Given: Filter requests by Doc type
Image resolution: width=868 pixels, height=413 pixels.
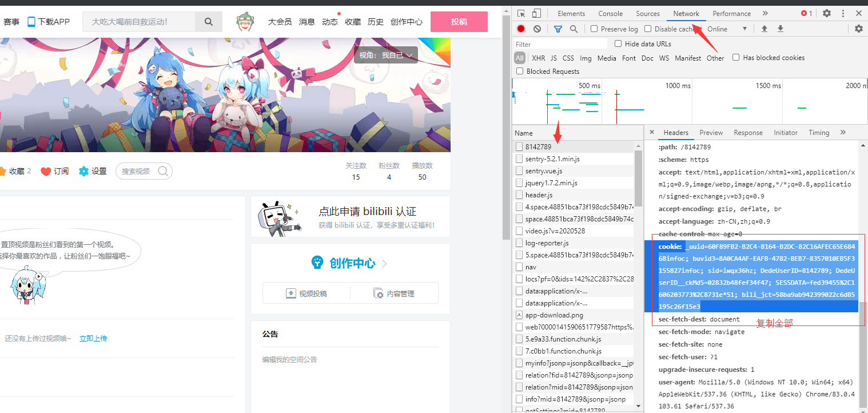Looking at the screenshot, I should coord(647,58).
